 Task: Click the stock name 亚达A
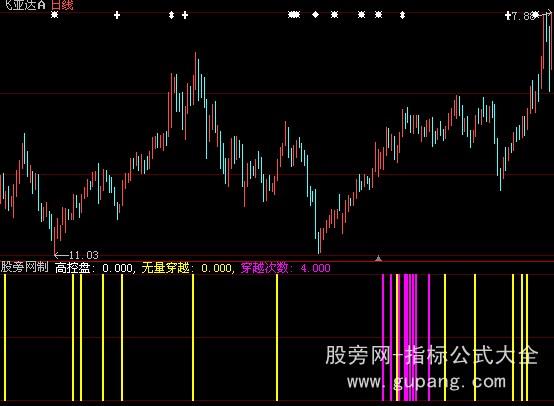pyautogui.click(x=25, y=5)
